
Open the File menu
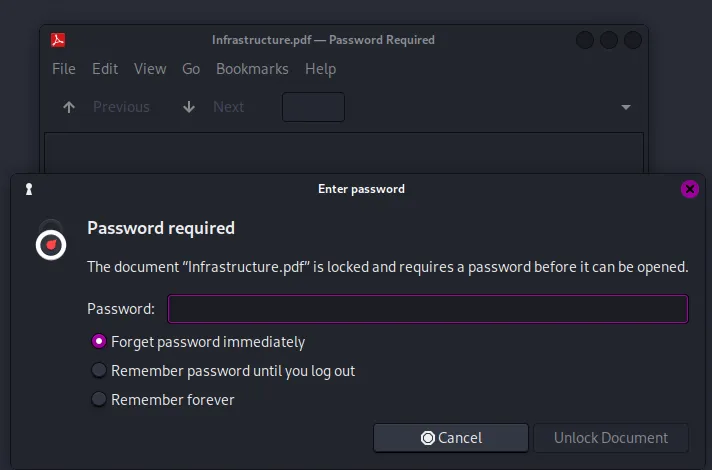tap(64, 69)
